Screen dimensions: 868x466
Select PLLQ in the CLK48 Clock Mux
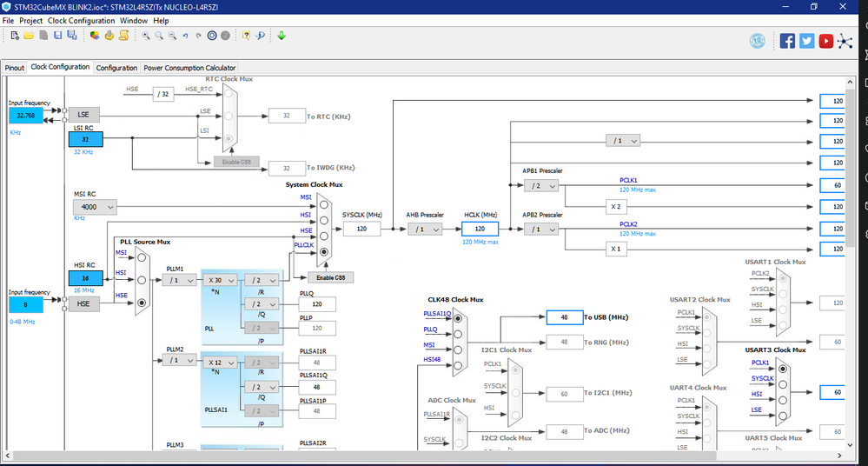point(458,334)
